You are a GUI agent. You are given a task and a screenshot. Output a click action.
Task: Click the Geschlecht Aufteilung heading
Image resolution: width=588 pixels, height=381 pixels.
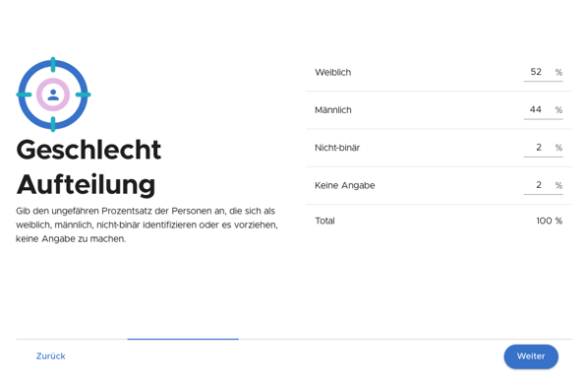[x=88, y=167]
